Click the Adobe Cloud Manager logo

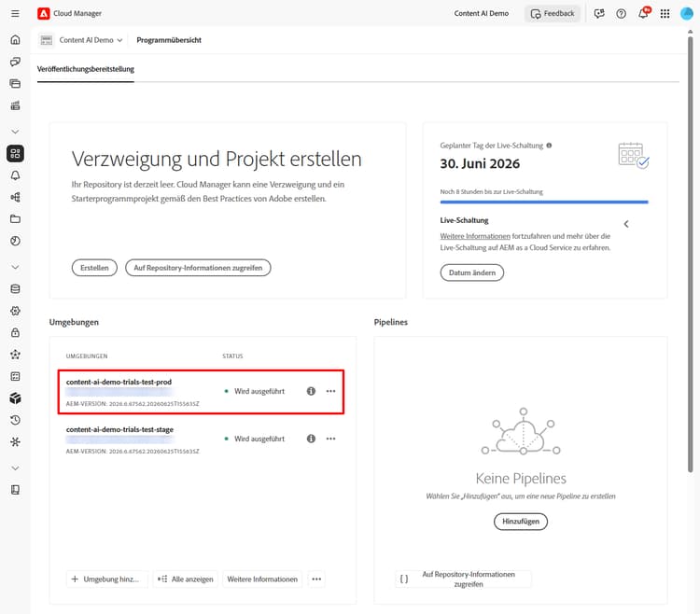(43, 13)
